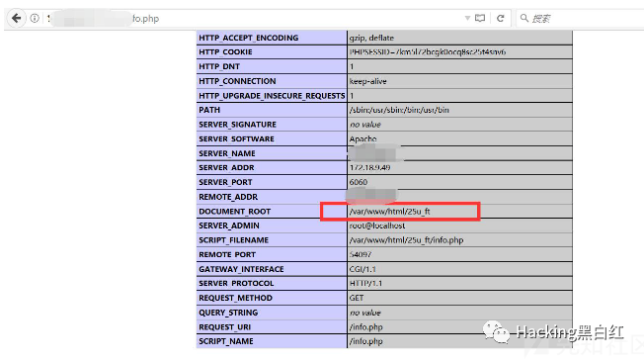Select SERVER_ADDR label cell
This screenshot has width=644, height=362.
[x=272, y=168]
